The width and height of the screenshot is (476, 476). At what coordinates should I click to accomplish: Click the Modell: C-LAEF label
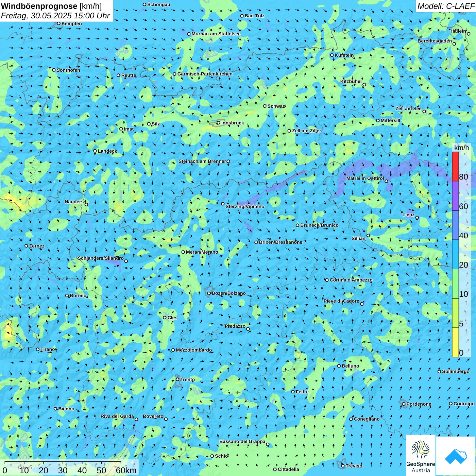pos(446,6)
